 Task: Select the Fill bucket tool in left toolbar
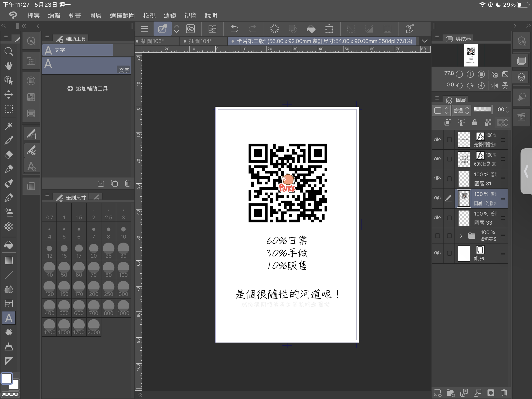tap(9, 245)
